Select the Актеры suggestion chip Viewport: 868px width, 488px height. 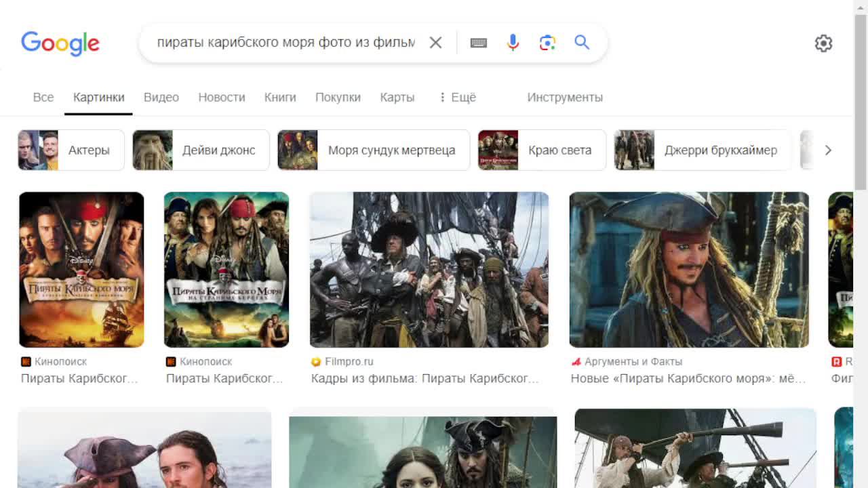tap(71, 150)
